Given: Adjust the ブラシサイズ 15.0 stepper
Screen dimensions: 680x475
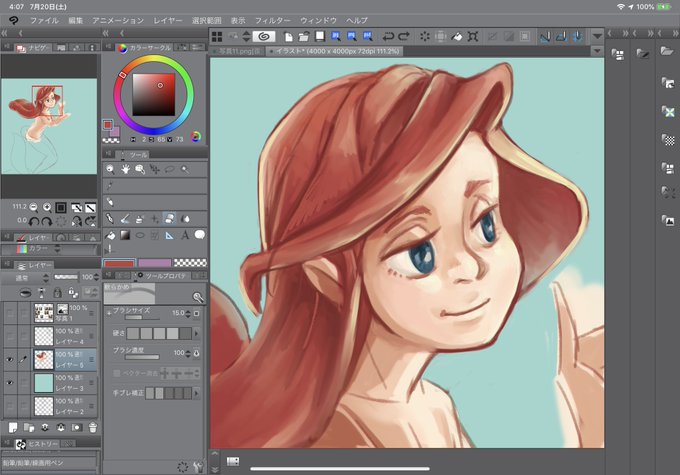Looking at the screenshot, I should pos(188,313).
